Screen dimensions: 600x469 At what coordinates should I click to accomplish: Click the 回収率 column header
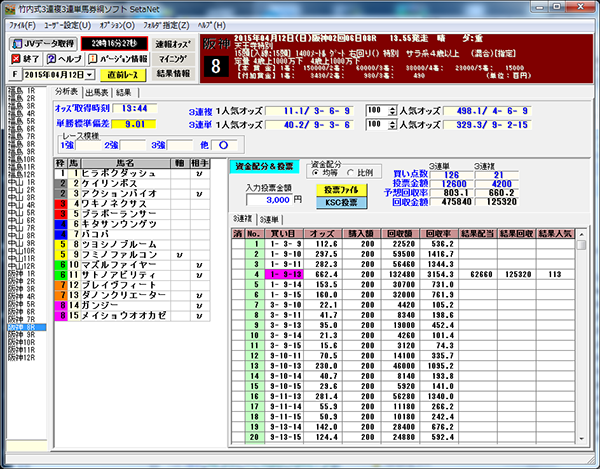click(x=439, y=233)
